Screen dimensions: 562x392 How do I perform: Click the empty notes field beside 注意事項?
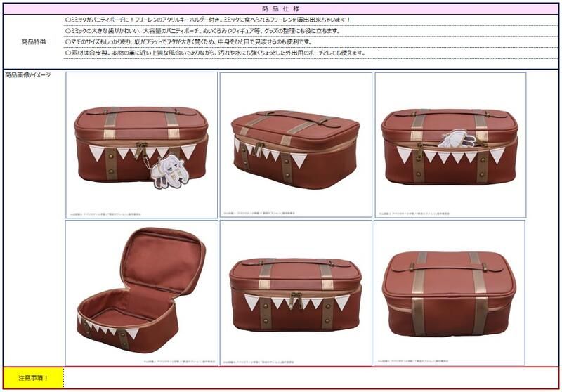coord(311,378)
